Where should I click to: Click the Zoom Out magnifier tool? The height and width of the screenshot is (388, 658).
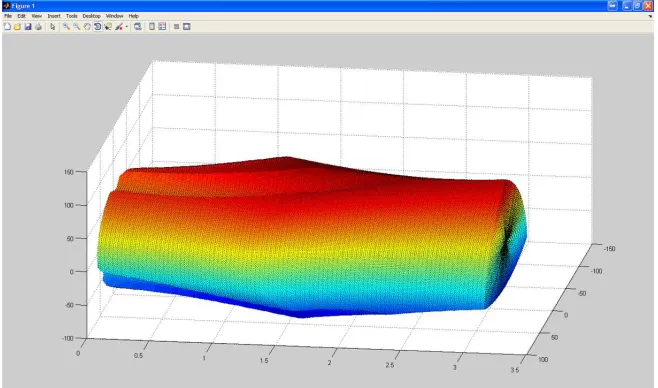point(77,27)
